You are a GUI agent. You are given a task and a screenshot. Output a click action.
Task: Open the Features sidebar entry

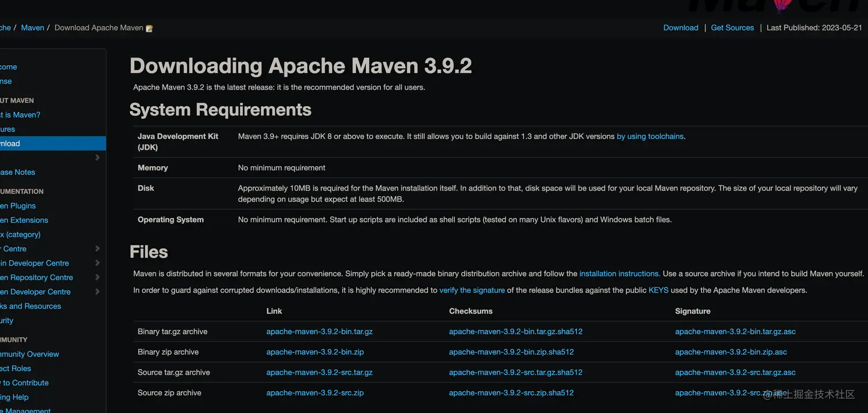click(7, 129)
